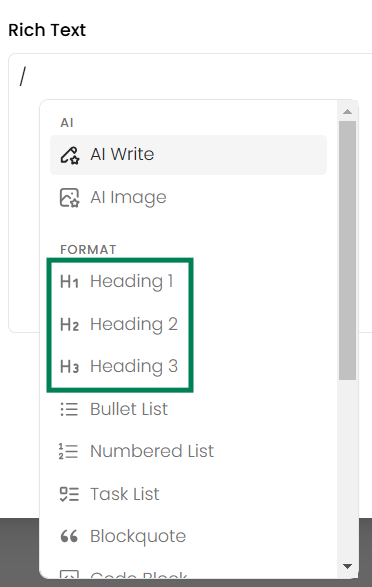Apply Heading 1 format
372x587 pixels.
[x=188, y=282]
